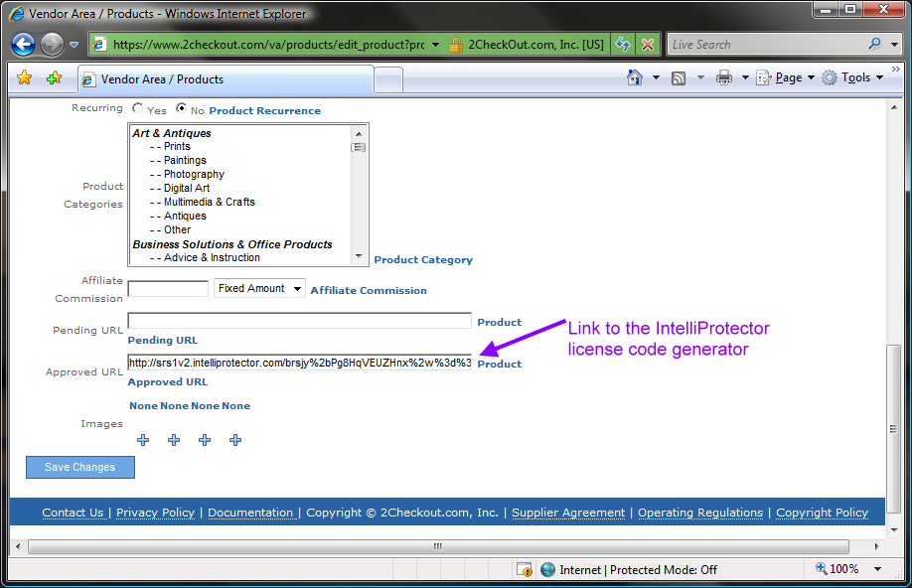The width and height of the screenshot is (912, 588).
Task: Open the search provider dropdown arrow
Action: pos(894,45)
